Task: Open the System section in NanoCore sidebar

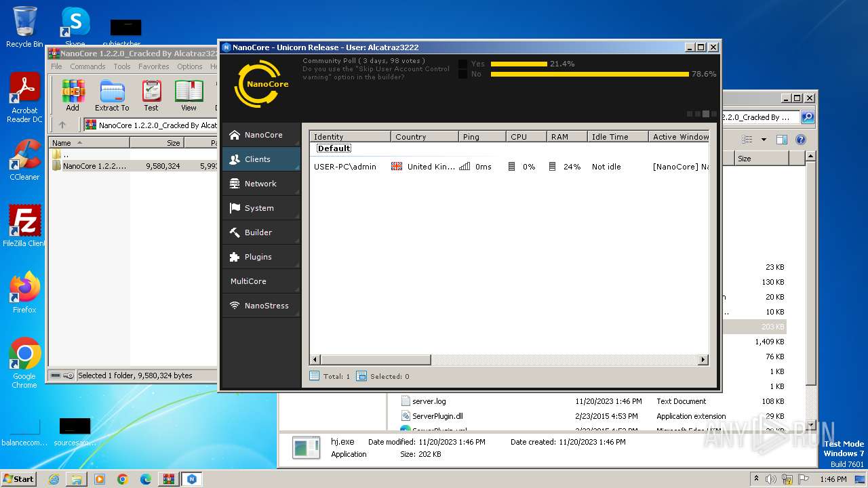Action: [x=261, y=208]
